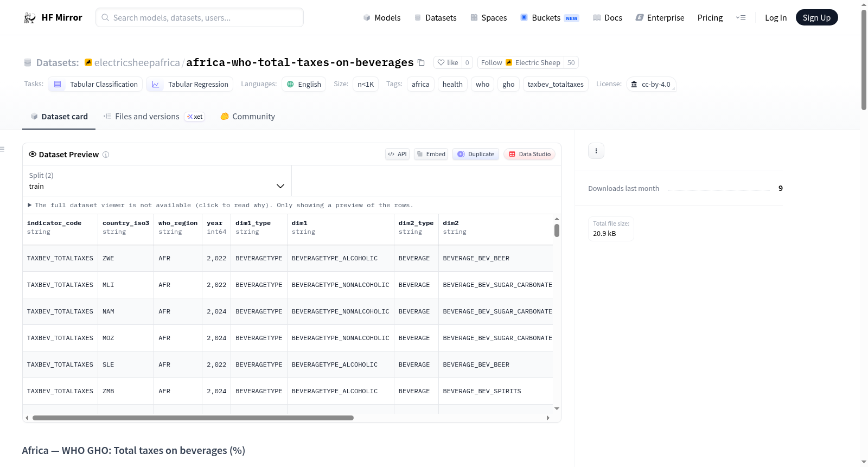This screenshot has width=868, height=467.
Task: Click the Tabular Regression task tag
Action: tap(190, 84)
